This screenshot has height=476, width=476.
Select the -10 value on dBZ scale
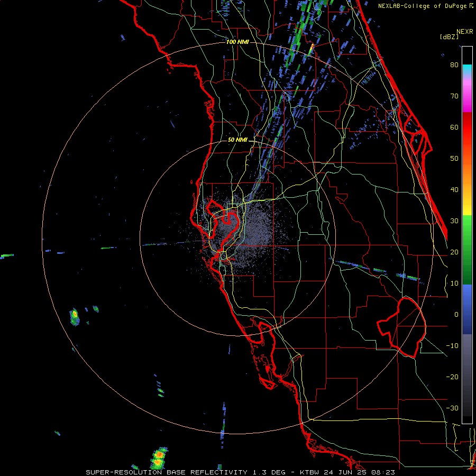452,346
